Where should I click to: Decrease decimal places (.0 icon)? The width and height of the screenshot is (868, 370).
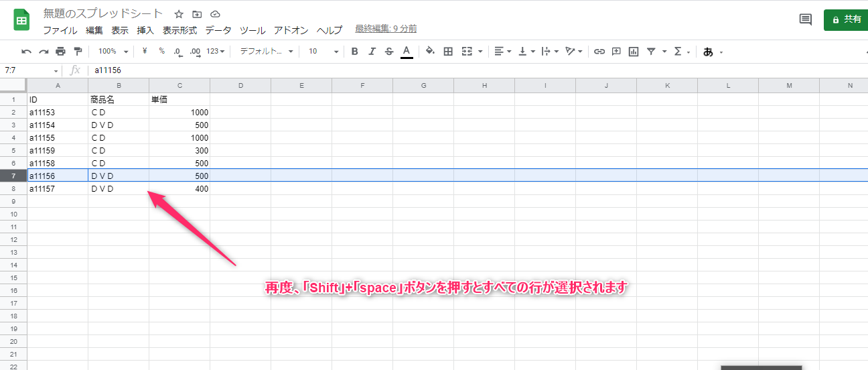coord(177,52)
